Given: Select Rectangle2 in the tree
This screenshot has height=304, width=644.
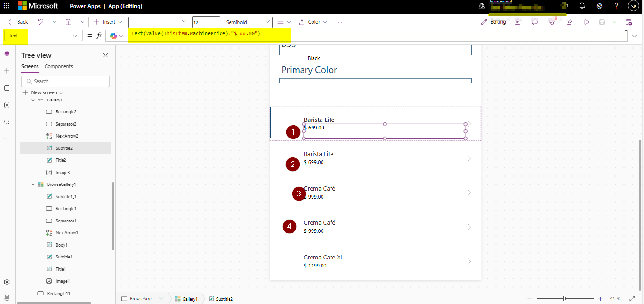Looking at the screenshot, I should 66,112.
